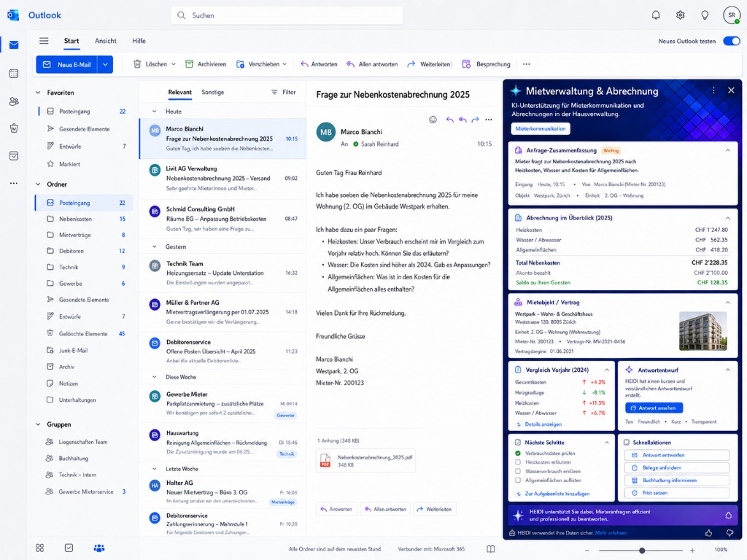Screen dimensions: 747x560
Task: Open the Mietverwaltung panel options menu
Action: coord(713,90)
